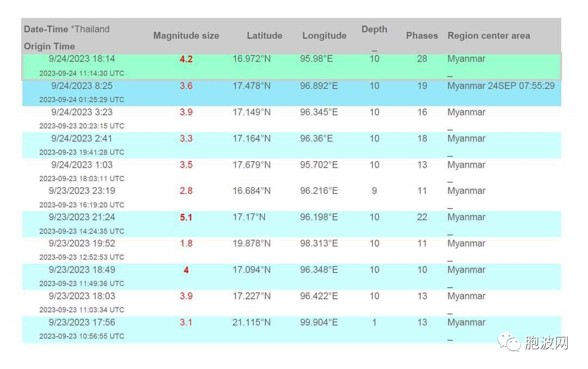Select the 9/24/2023 18:14 row date
This screenshot has height=369, width=588.
(82, 59)
